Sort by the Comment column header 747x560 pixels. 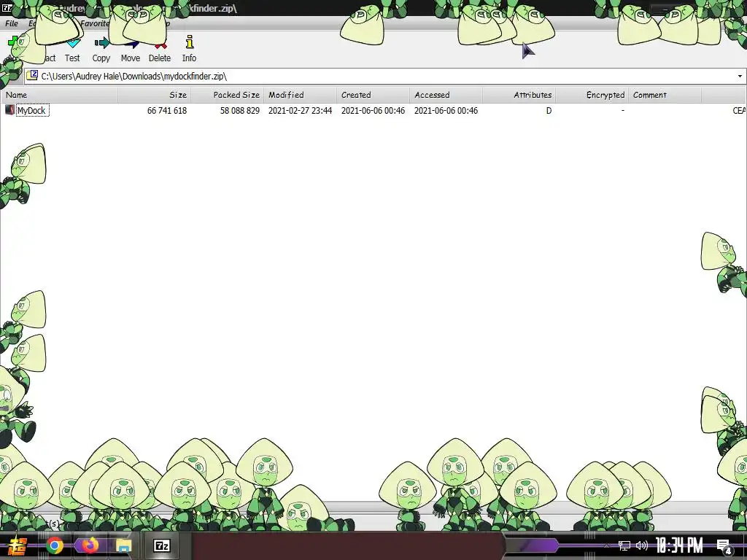click(665, 95)
